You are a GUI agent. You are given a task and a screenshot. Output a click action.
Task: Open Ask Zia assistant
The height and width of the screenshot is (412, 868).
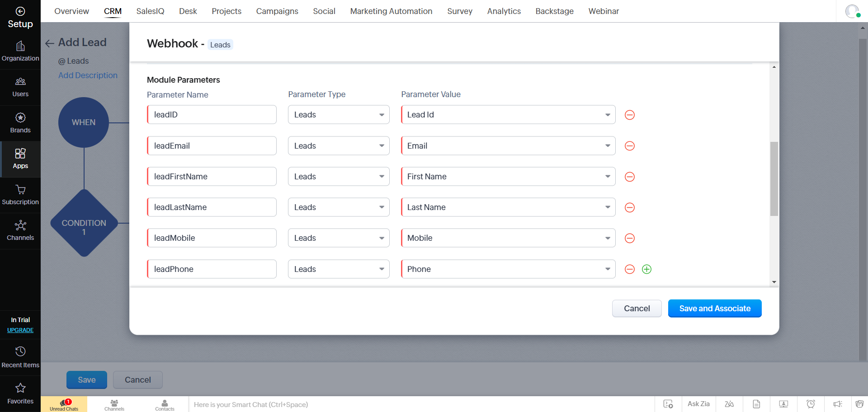pos(698,404)
